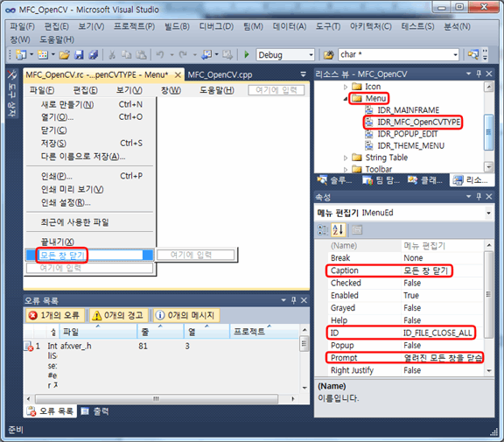Click the '여기에 입력' box in menu bar
This screenshot has width=504, height=442.
[x=276, y=90]
